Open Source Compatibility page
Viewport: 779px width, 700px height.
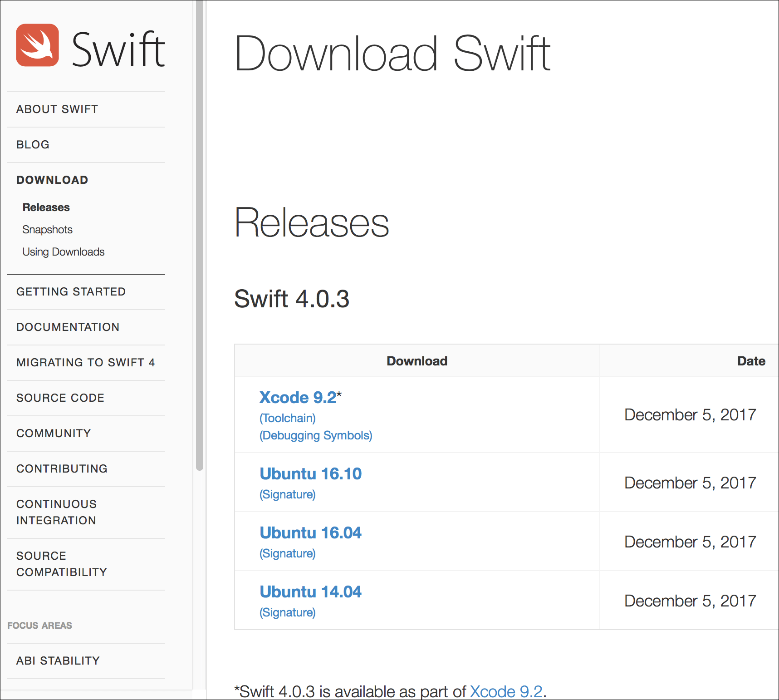tap(62, 564)
